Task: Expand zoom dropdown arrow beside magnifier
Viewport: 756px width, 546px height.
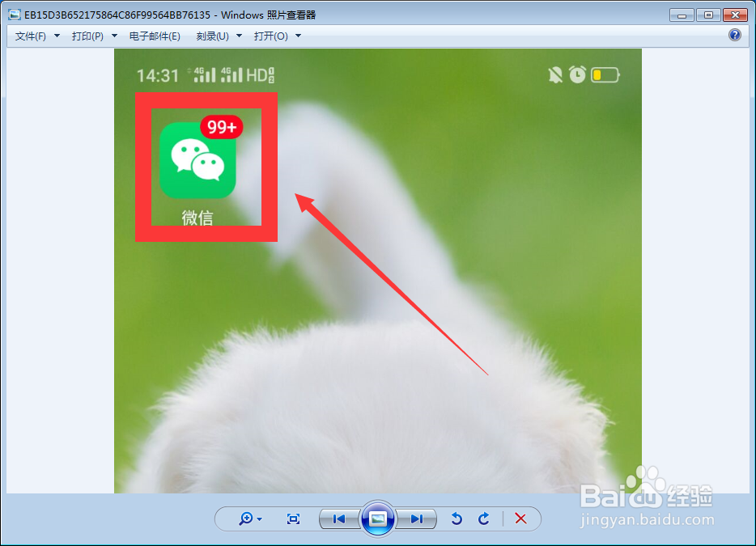Action: (260, 519)
